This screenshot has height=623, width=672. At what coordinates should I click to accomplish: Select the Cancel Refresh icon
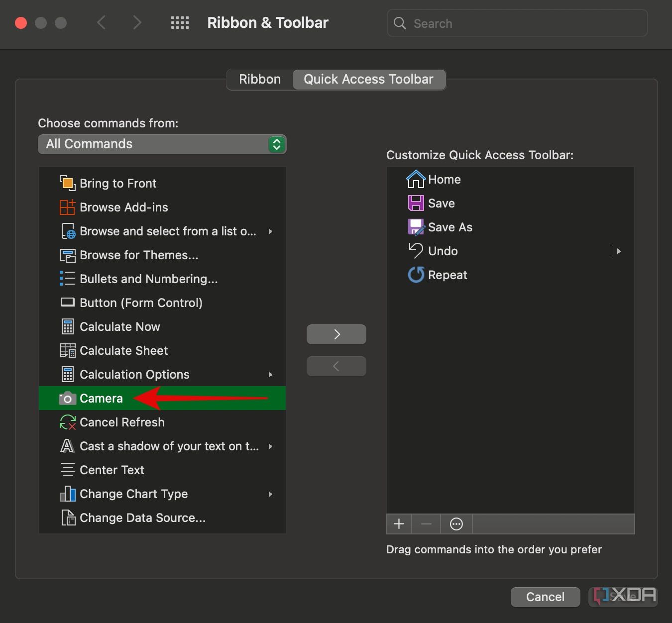[x=67, y=422]
